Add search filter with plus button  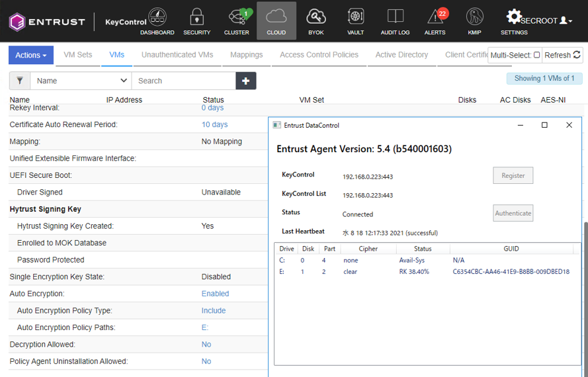click(246, 81)
